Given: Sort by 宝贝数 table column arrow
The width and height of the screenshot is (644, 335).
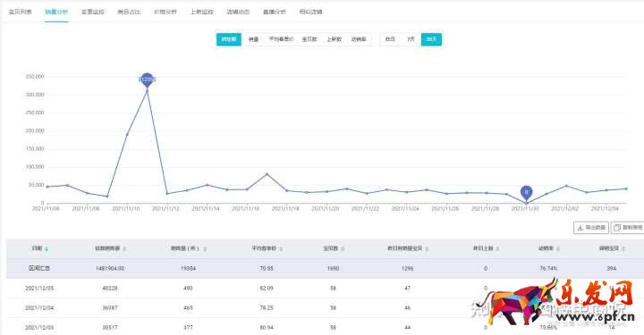Looking at the screenshot, I should 343,249.
